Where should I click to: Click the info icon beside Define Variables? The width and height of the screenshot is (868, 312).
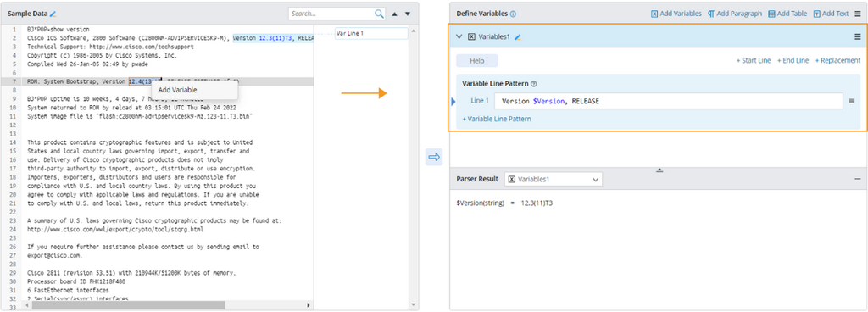[x=513, y=14]
